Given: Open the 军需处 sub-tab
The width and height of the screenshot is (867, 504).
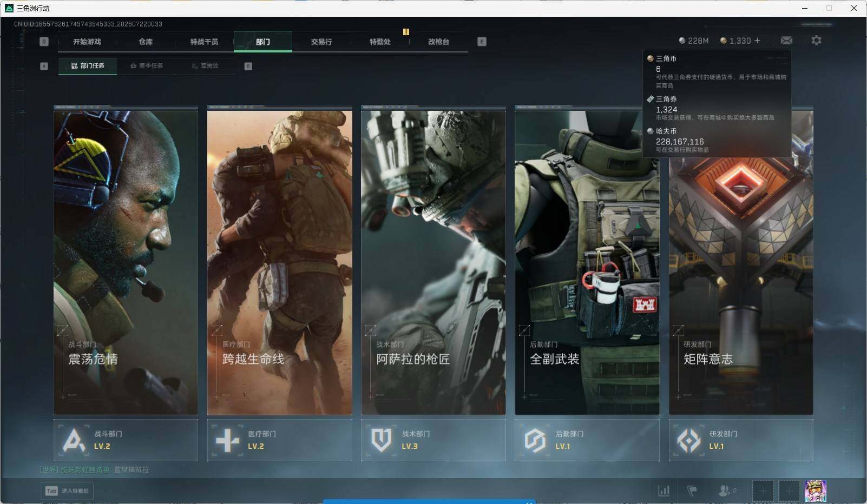Looking at the screenshot, I should 205,66.
